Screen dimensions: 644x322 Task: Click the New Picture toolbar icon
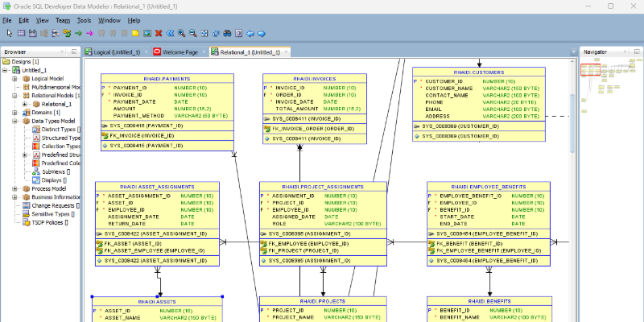(147, 33)
